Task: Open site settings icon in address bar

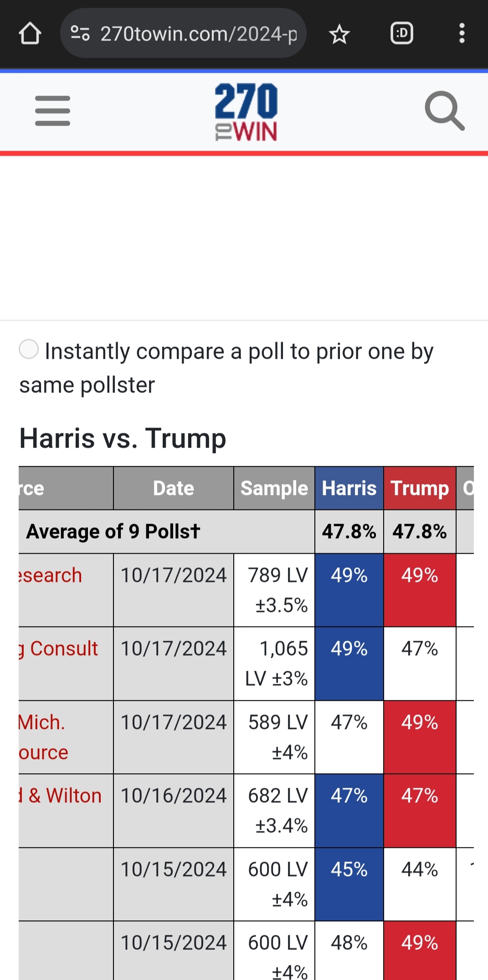Action: pos(80,33)
